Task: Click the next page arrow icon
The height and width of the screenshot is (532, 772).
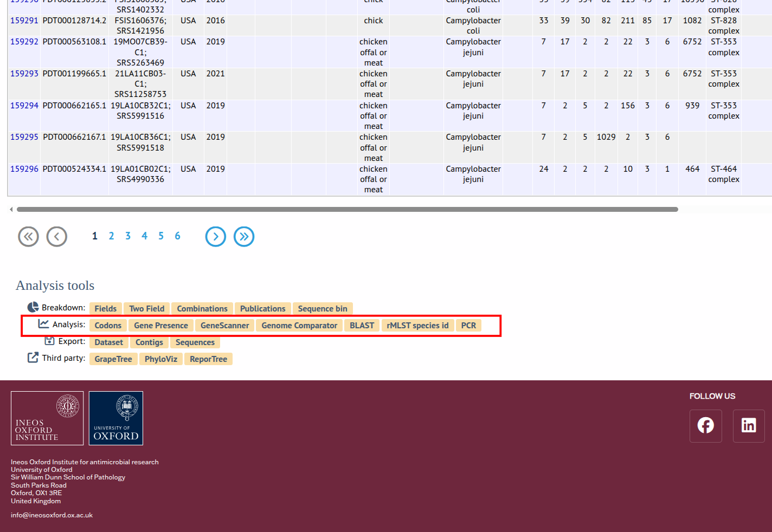Action: point(216,237)
